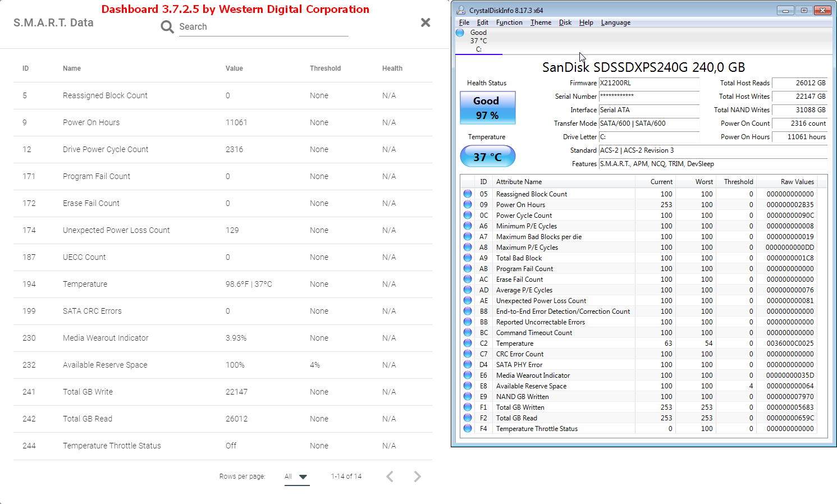This screenshot has height=504, width=837.
Task: Open the File menu in CrystalDiskInfo
Action: [464, 22]
